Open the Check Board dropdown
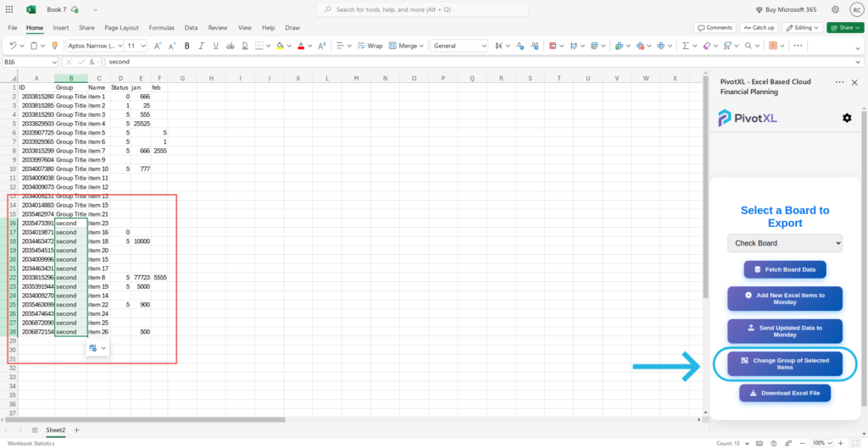Image resolution: width=868 pixels, height=448 pixels. tap(785, 243)
